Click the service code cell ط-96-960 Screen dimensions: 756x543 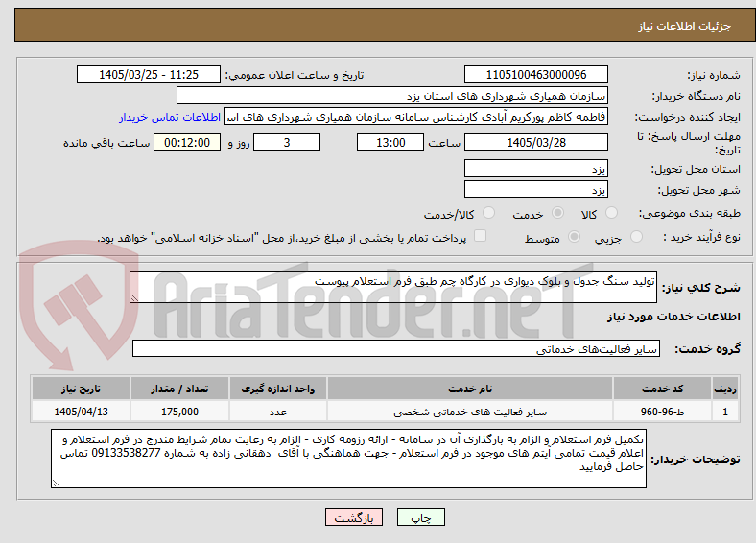tap(663, 412)
